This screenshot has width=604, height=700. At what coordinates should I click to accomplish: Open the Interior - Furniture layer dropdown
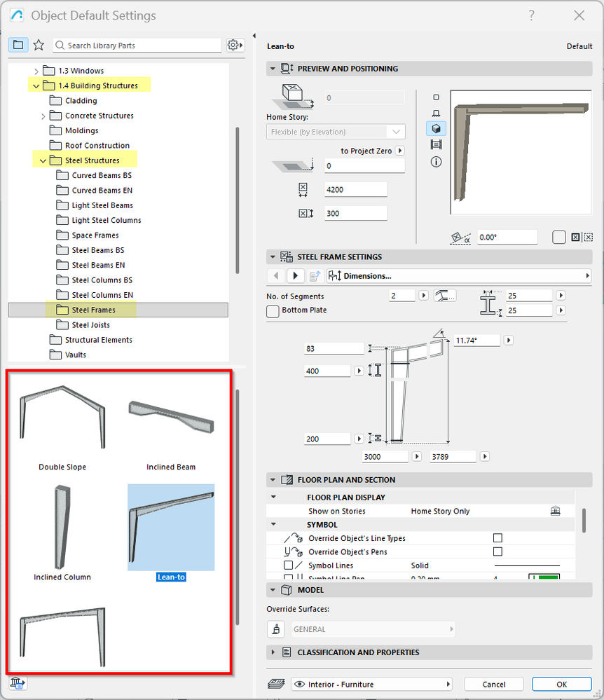pyautogui.click(x=371, y=684)
